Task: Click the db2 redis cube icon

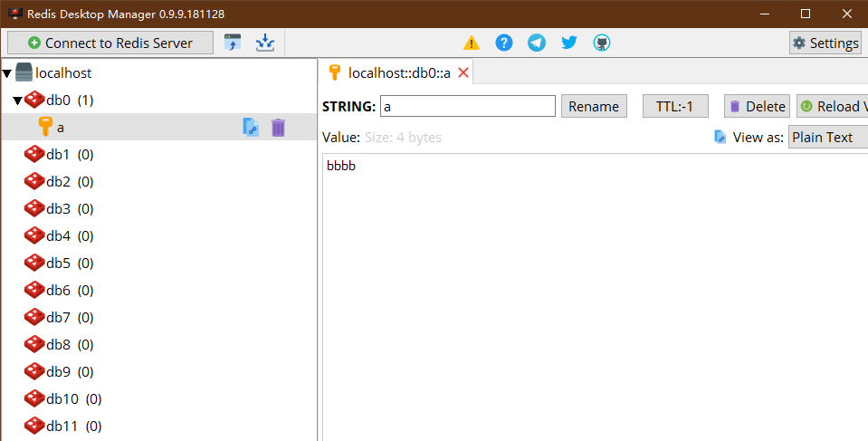Action: tap(34, 181)
